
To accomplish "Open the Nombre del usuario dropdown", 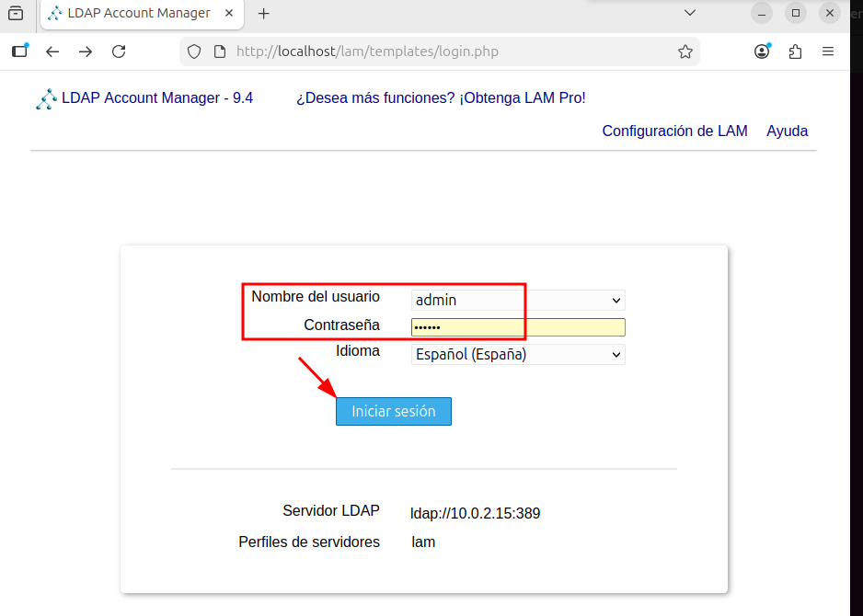I will [x=616, y=300].
